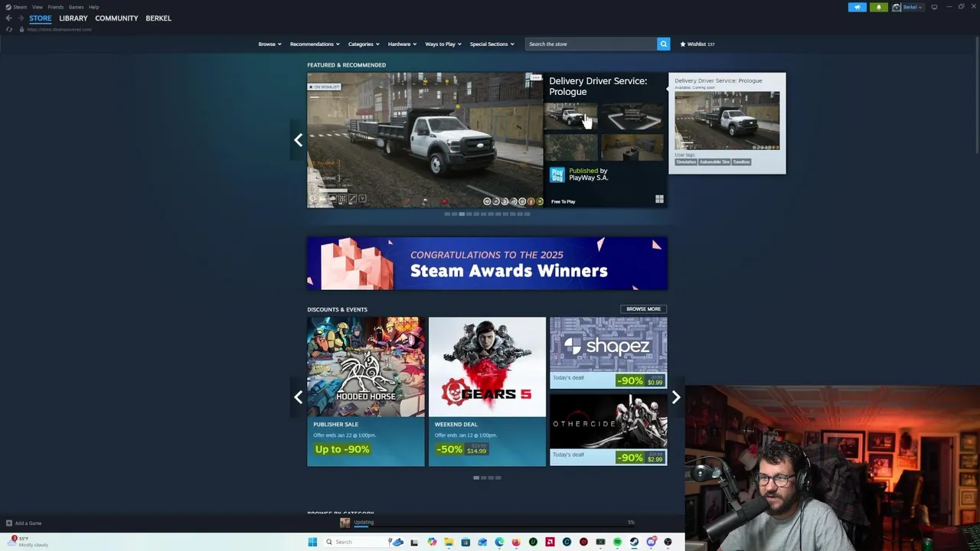Screen dimensions: 980x551
Task: Click the third featured carousel page dot
Action: point(461,214)
